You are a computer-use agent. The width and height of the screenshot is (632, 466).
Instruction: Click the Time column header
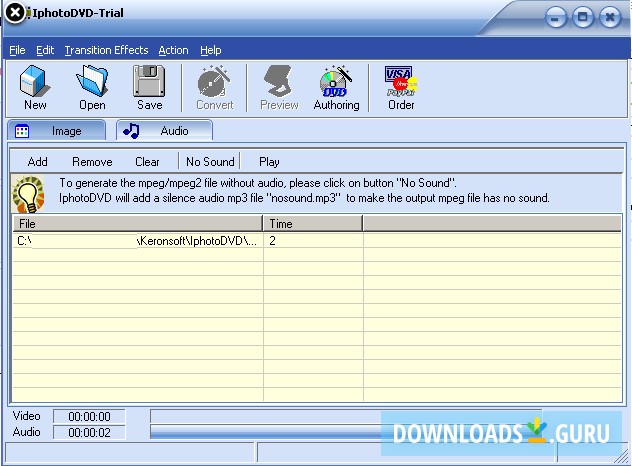(x=313, y=224)
